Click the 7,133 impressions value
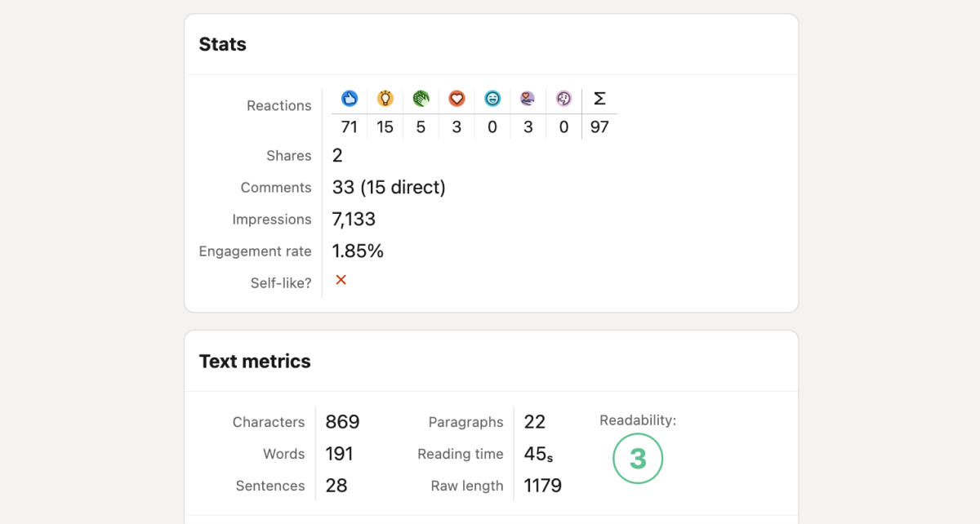 [354, 220]
